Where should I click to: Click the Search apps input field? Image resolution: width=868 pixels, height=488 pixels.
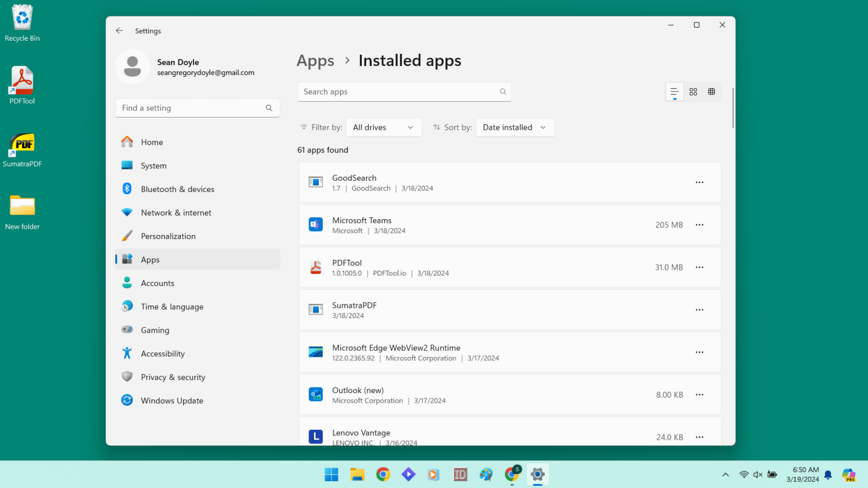(405, 91)
